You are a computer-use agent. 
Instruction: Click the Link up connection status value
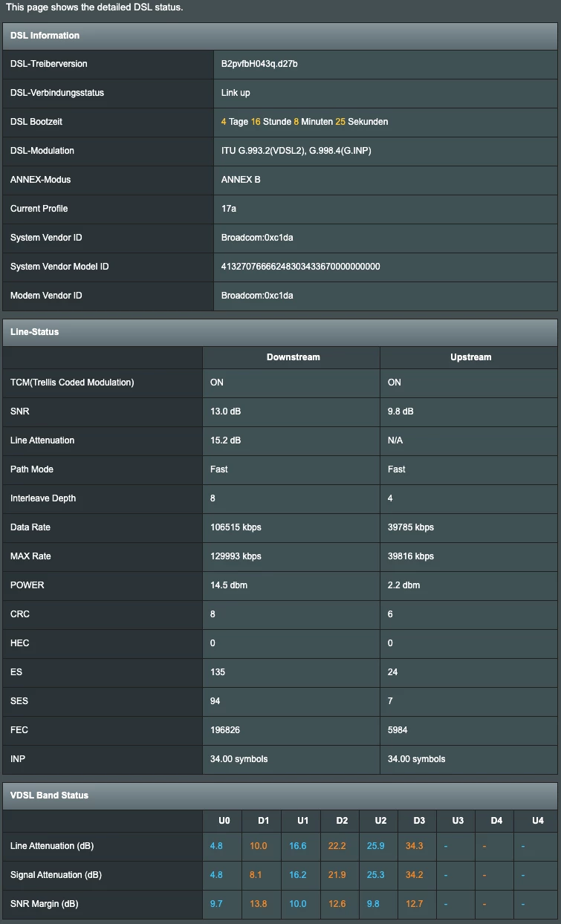[236, 93]
